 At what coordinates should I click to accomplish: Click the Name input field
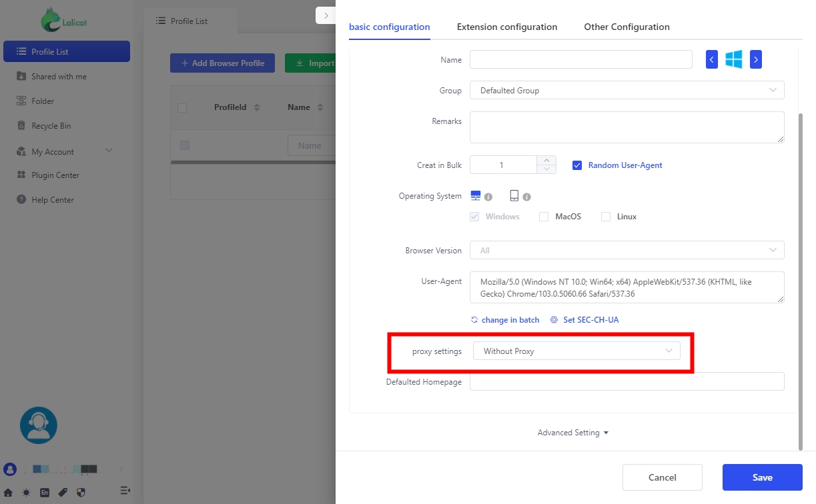point(580,60)
